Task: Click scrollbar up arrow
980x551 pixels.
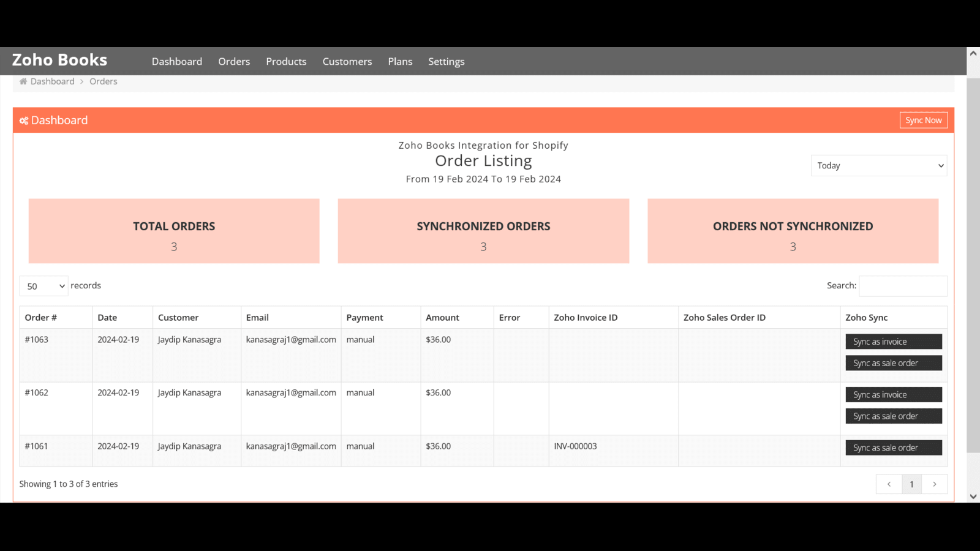Action: [x=973, y=53]
